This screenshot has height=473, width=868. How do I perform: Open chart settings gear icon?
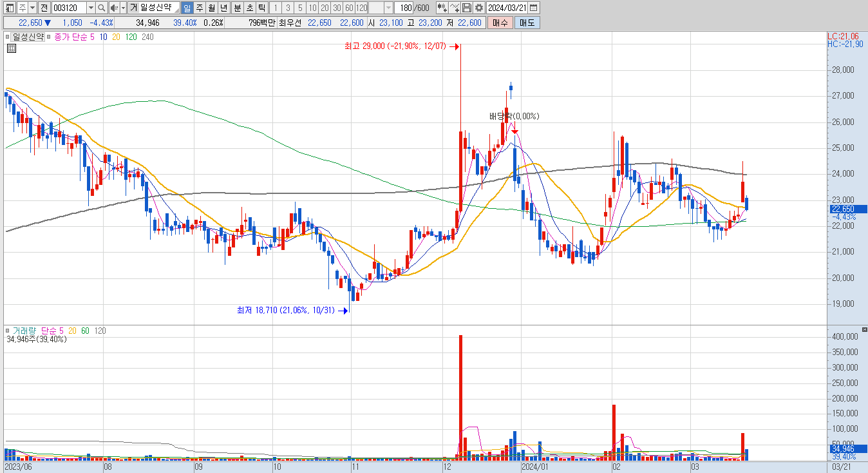(479, 8)
